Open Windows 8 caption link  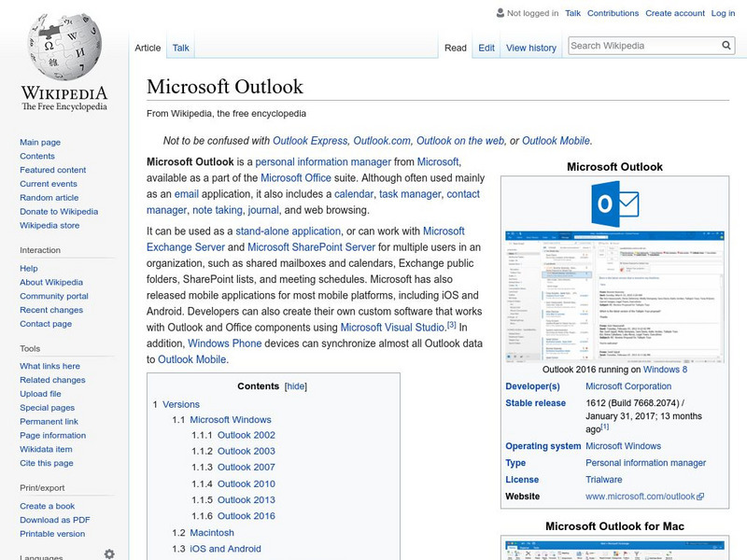tap(665, 370)
